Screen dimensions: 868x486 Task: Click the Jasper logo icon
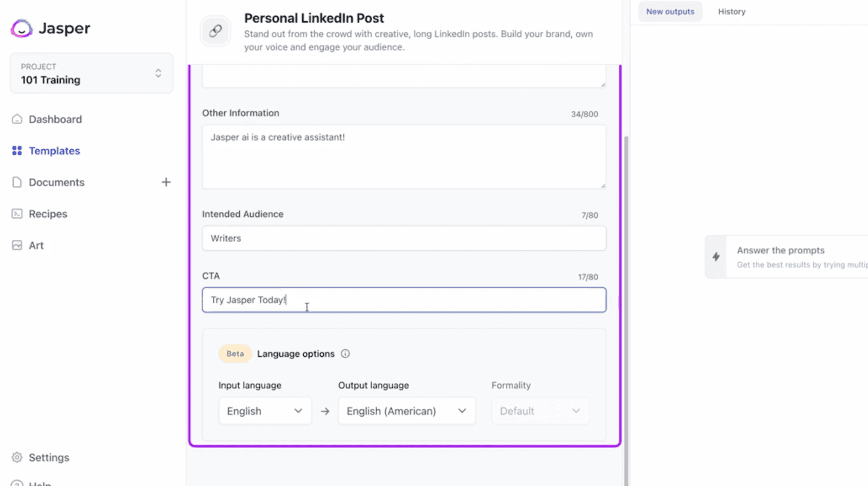[22, 28]
